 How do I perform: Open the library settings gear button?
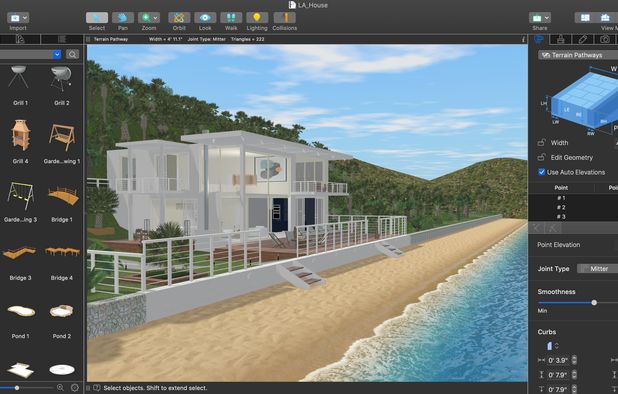[74, 388]
